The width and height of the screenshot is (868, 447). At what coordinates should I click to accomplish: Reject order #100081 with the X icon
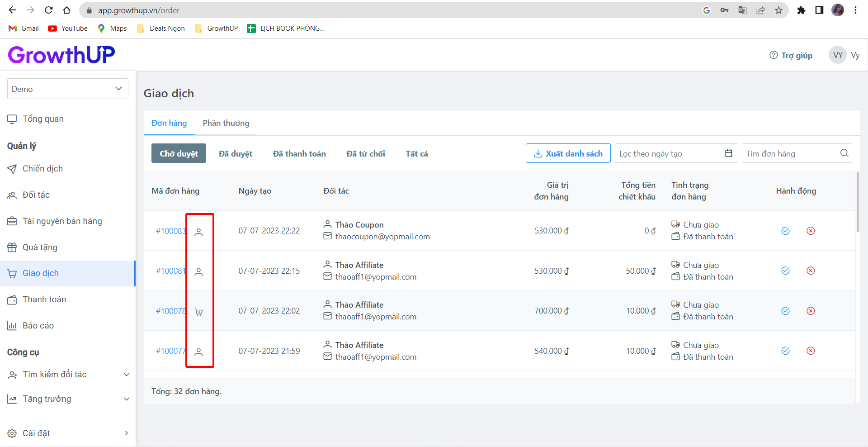coord(811,271)
